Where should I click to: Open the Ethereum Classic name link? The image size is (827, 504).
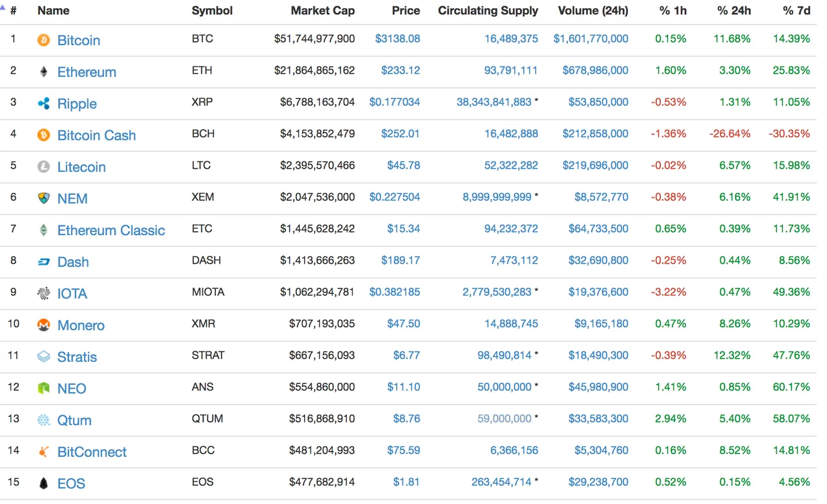[x=111, y=230]
